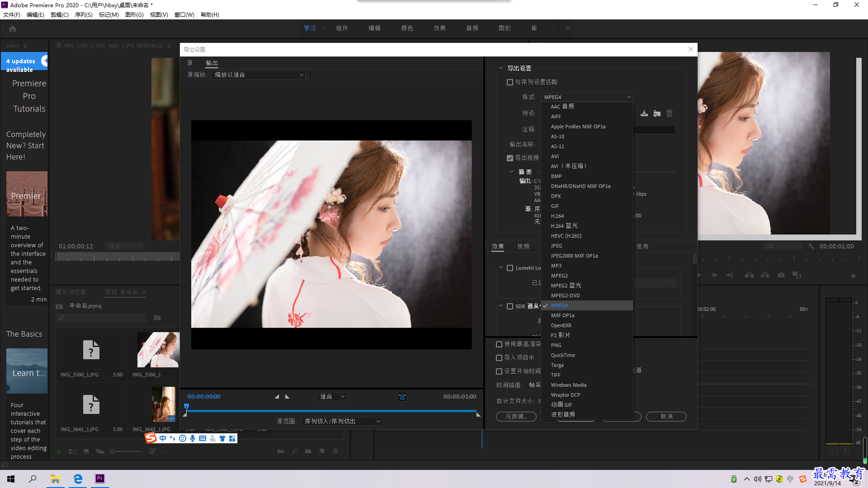Collapse the SDR conform section
Image resolution: width=868 pixels, height=488 pixels.
[x=500, y=306]
